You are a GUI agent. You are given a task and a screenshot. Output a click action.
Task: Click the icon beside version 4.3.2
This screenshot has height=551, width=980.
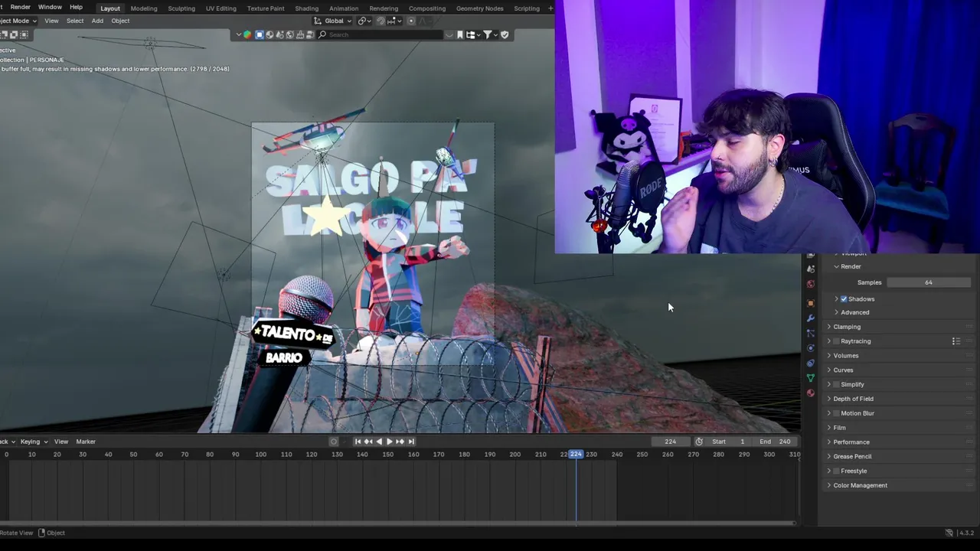pos(949,533)
